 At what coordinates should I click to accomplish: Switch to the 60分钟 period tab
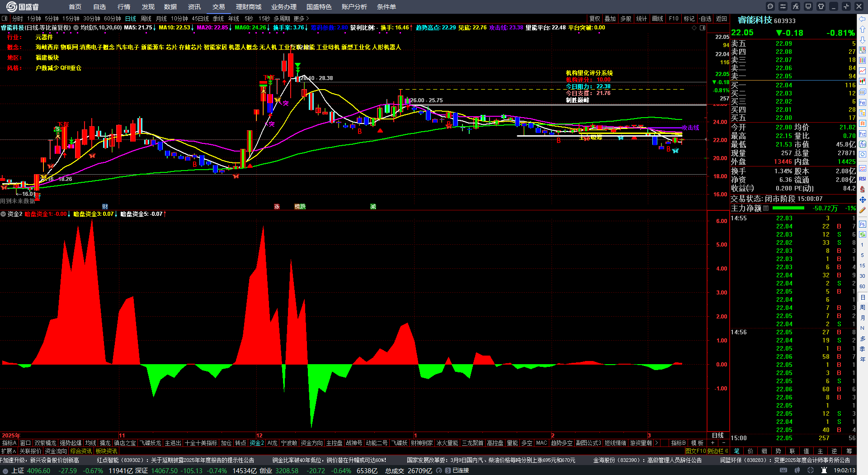point(113,19)
